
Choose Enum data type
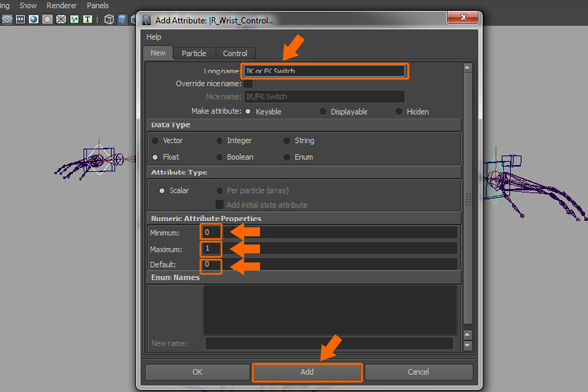click(x=287, y=157)
